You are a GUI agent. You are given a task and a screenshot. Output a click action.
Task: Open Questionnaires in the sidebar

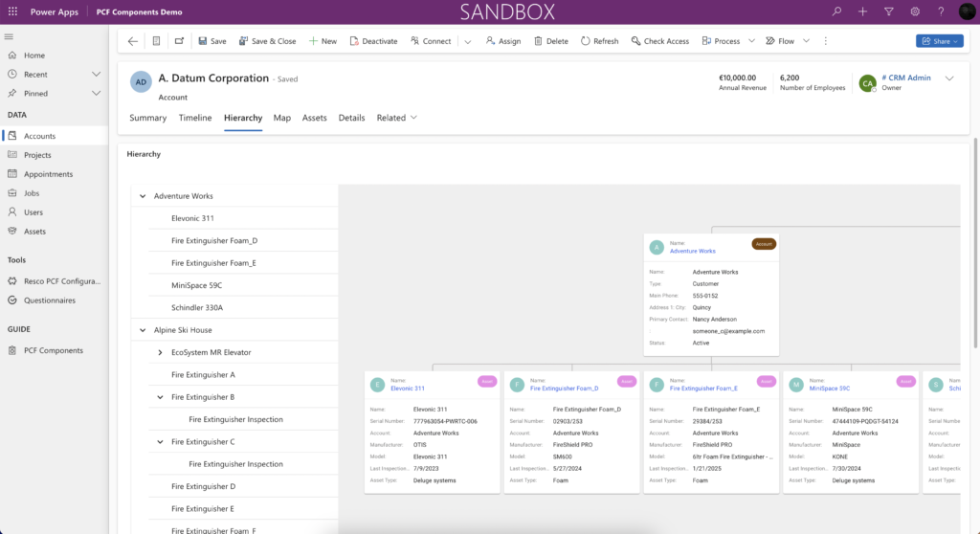[54, 300]
